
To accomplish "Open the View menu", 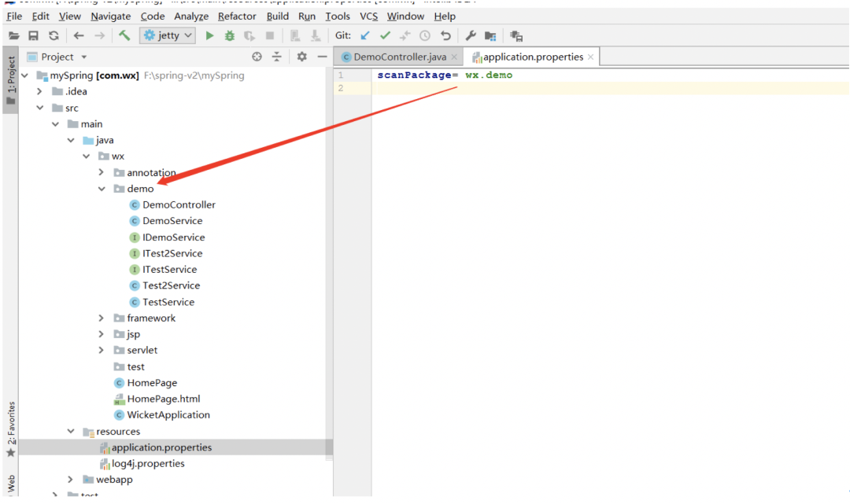I will pyautogui.click(x=70, y=17).
